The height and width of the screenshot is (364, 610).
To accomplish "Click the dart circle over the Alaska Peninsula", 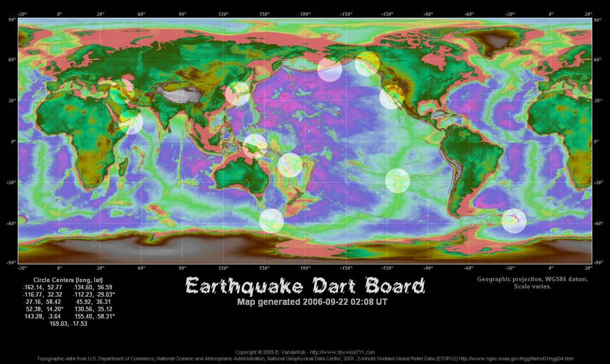I will [x=330, y=70].
